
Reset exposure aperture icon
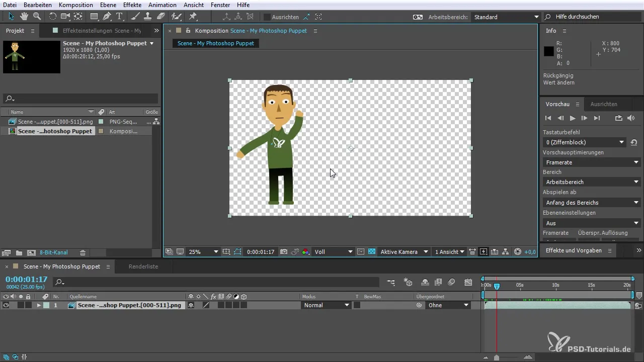click(517, 251)
